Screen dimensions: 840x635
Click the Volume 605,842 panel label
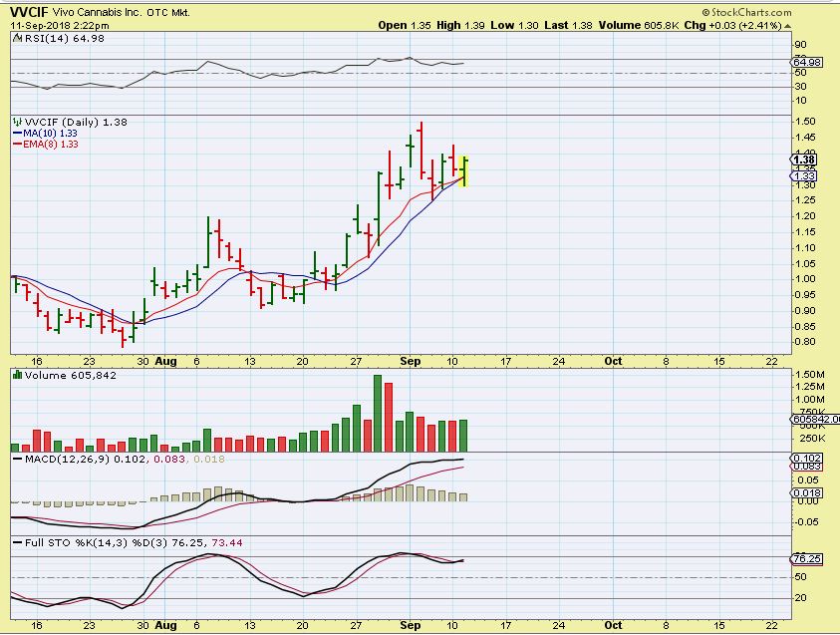coord(70,375)
